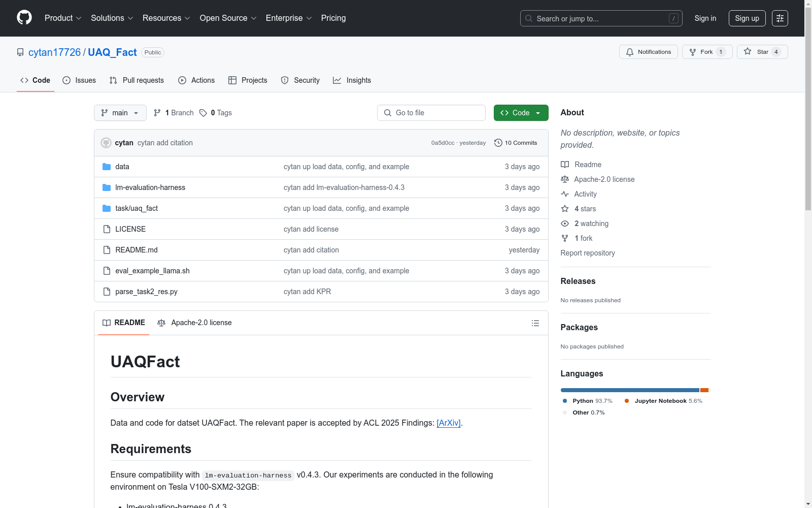Click the pulse icon beside Activity
Screen dimensions: 812x508
coord(565,194)
